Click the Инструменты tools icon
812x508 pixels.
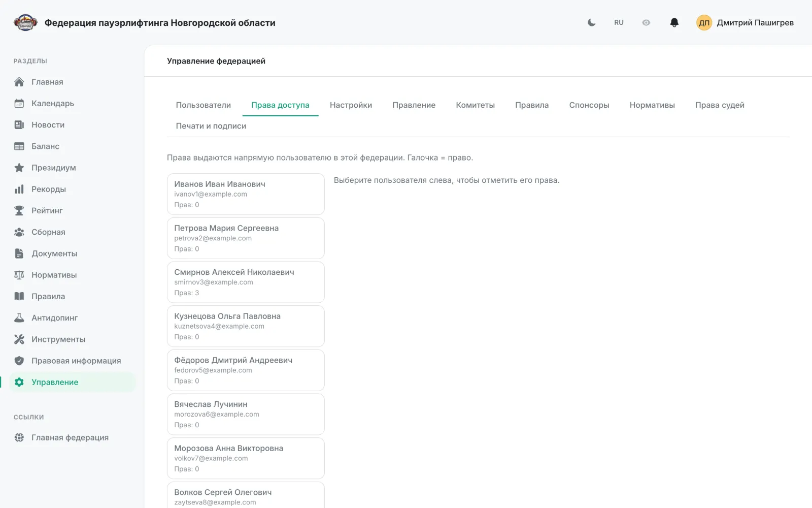click(19, 339)
